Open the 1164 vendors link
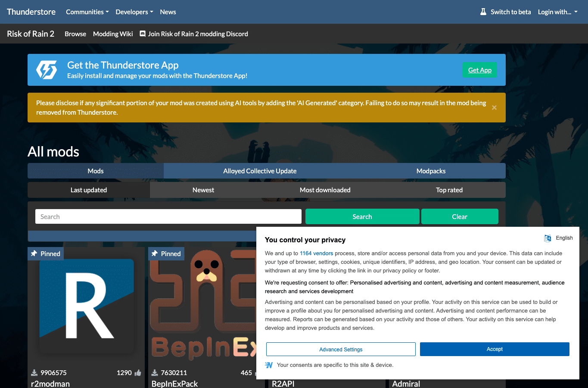Screen dimensions: 588x388 (x=316, y=253)
